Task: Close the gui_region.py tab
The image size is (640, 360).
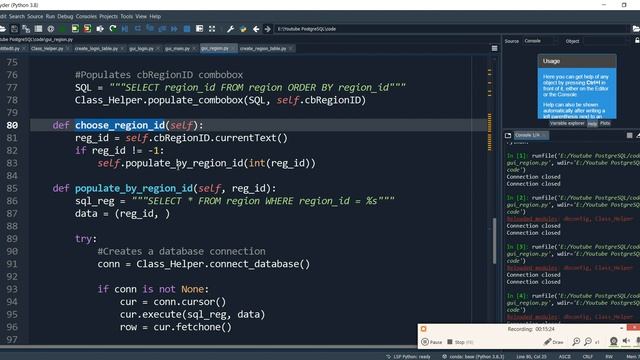Action: click(233, 49)
